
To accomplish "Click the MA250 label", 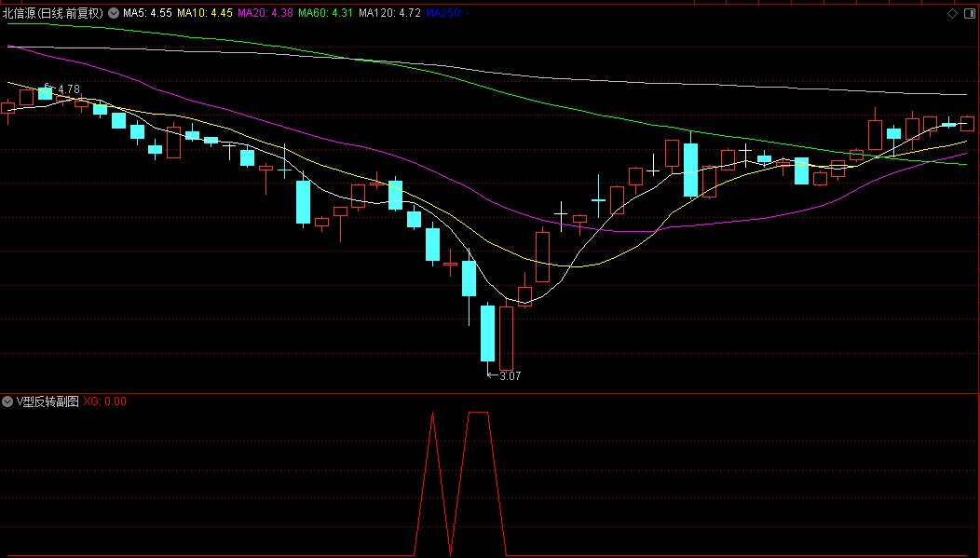I will (x=447, y=13).
